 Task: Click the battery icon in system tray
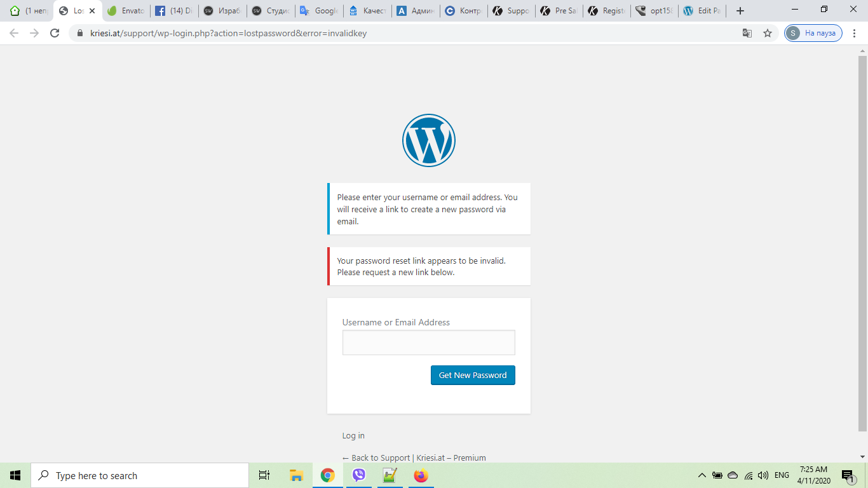click(x=717, y=475)
